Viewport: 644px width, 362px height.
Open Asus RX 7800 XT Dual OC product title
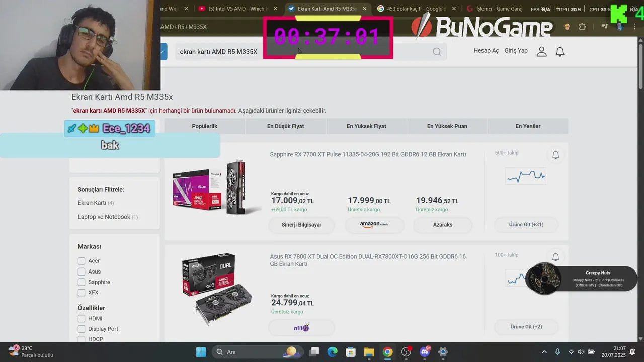pos(368,260)
